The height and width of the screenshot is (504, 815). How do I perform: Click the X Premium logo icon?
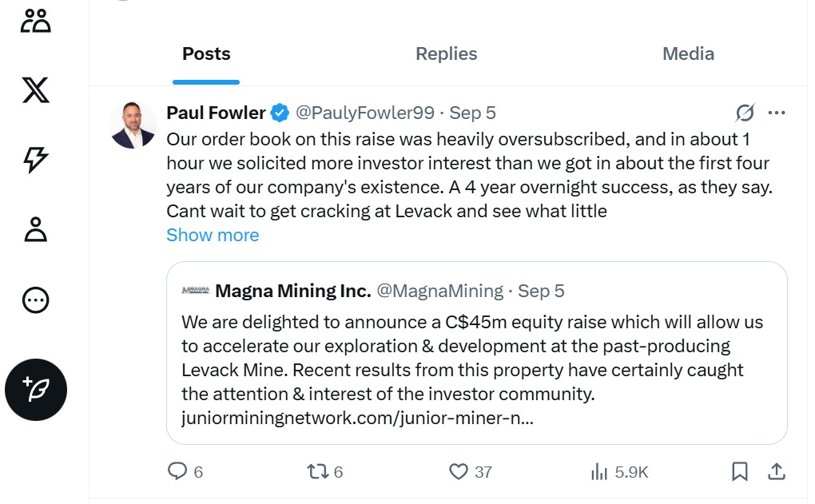36,90
